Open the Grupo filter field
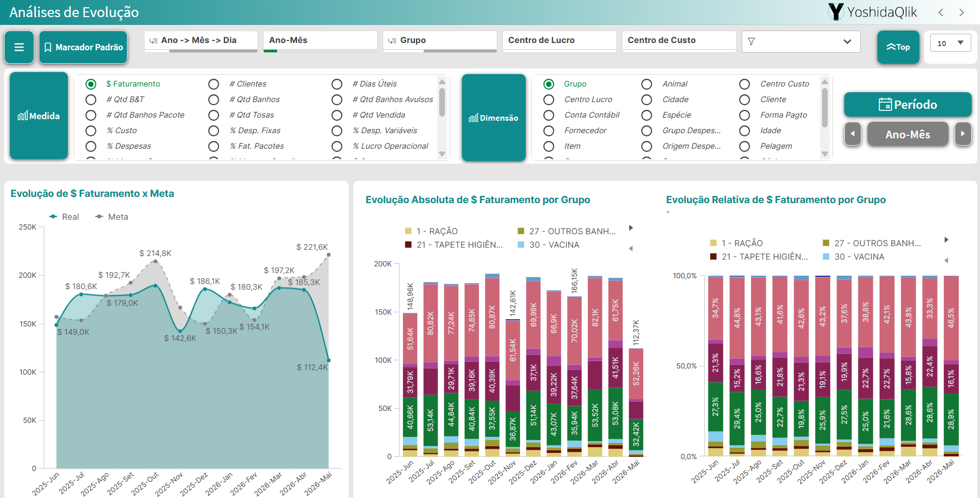This screenshot has height=498, width=980. click(x=440, y=40)
